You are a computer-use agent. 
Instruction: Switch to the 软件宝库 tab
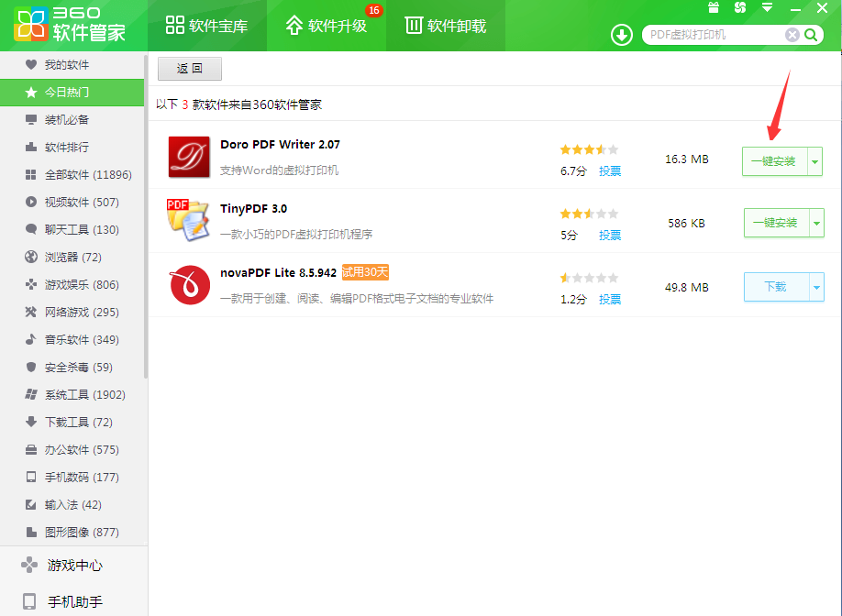207,26
